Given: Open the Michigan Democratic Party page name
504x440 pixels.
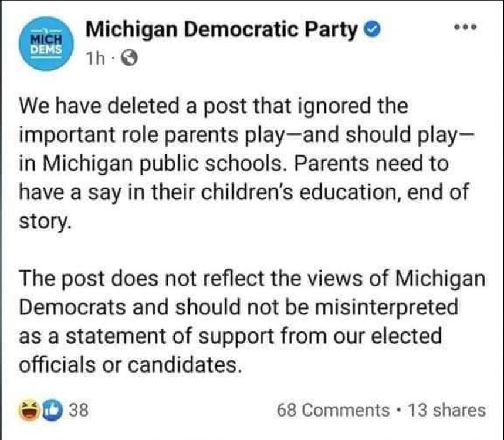Looking at the screenshot, I should (221, 29).
